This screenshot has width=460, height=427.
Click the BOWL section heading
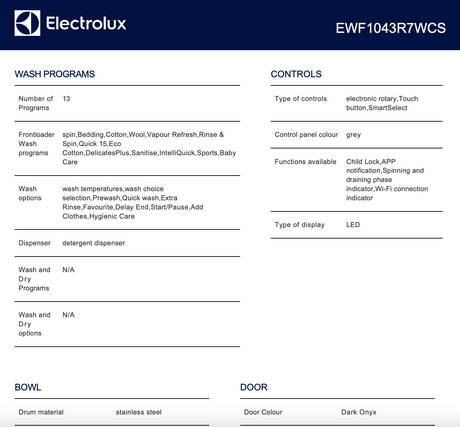tap(28, 387)
